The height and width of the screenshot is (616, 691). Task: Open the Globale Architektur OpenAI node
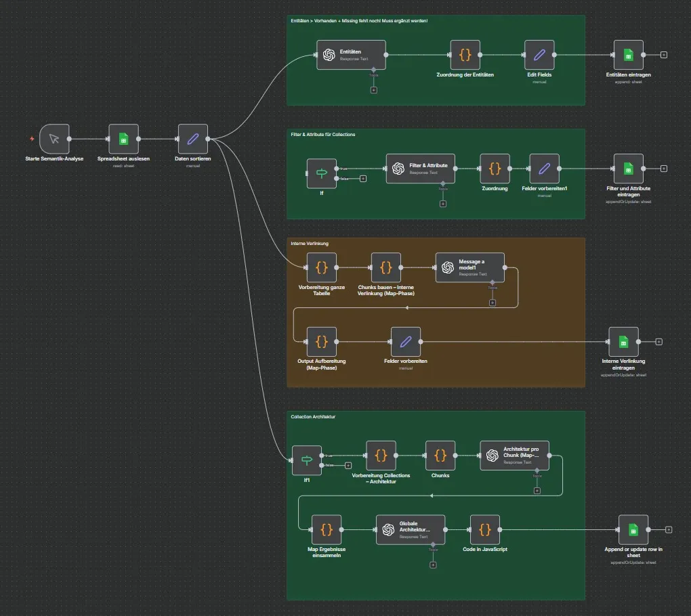pyautogui.click(x=411, y=530)
